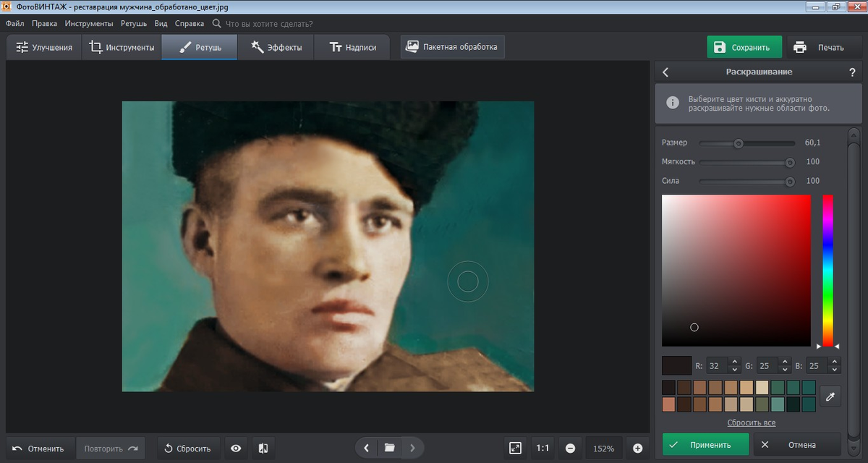868x463 pixels.
Task: Open Пакетная обработка batch processing
Action: (453, 47)
